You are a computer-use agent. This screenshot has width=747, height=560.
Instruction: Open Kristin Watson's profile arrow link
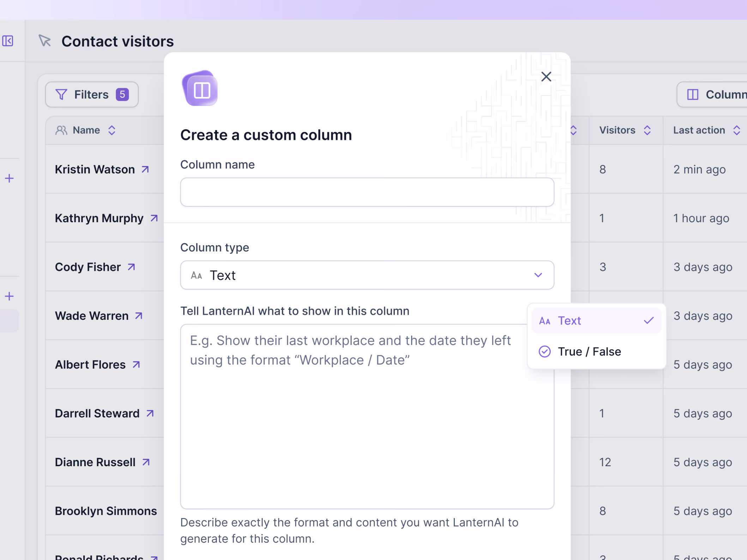(x=145, y=170)
